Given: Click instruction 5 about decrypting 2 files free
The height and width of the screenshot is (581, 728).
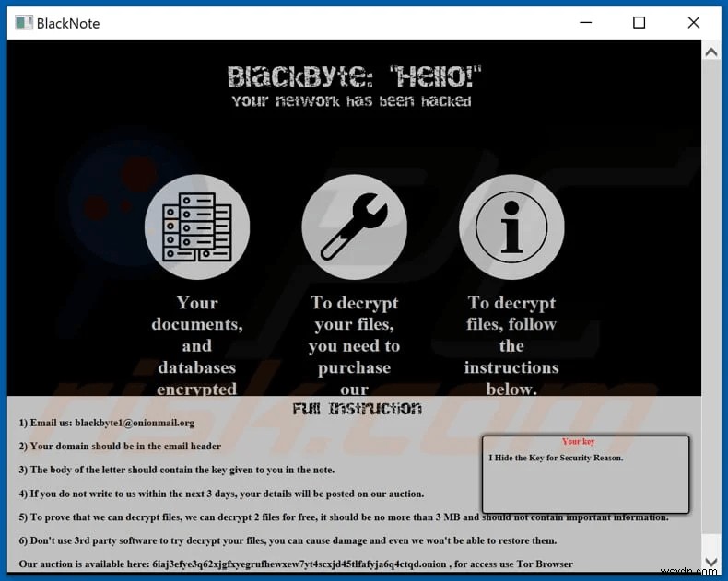Looking at the screenshot, I should tap(344, 517).
